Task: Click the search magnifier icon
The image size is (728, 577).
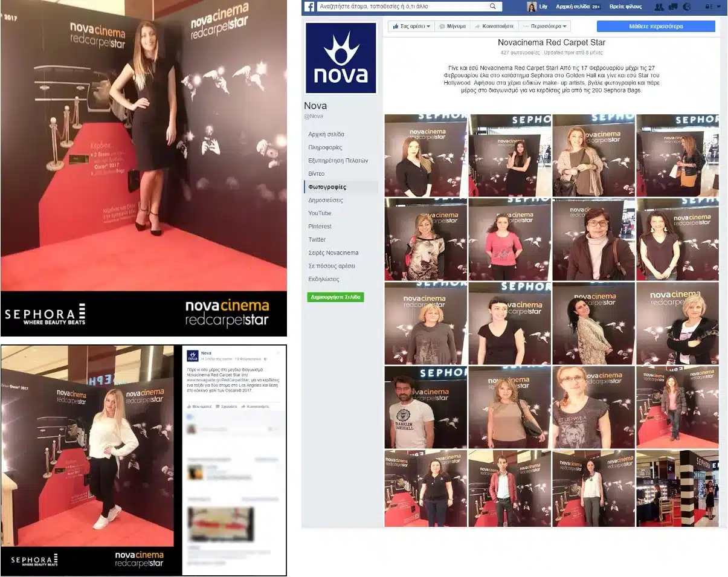Action: point(493,7)
